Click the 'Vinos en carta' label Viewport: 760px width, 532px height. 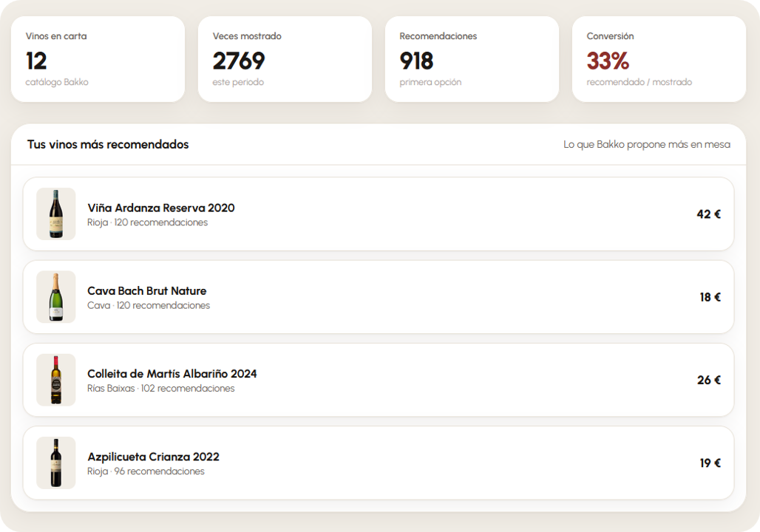[x=56, y=36]
